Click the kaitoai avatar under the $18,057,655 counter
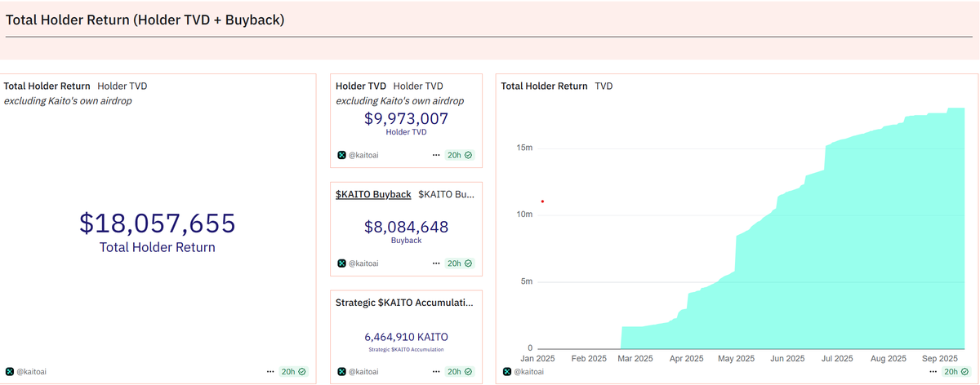 pyautogui.click(x=10, y=371)
